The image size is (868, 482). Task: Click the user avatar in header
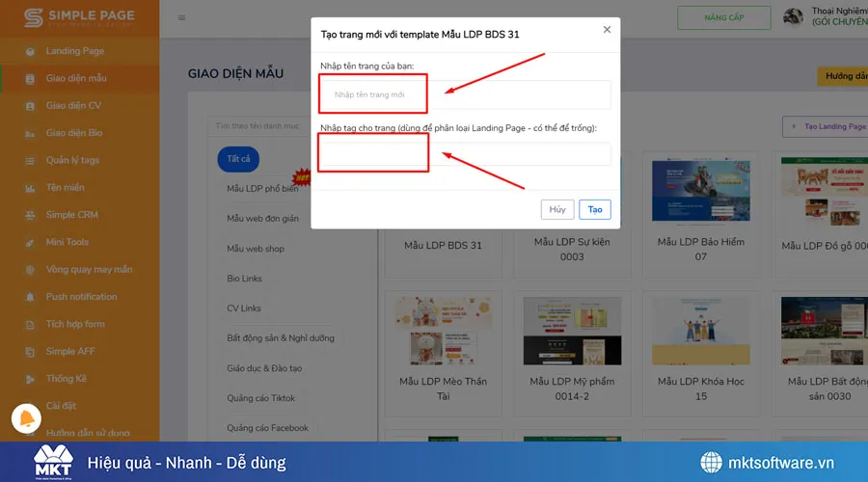pos(793,17)
